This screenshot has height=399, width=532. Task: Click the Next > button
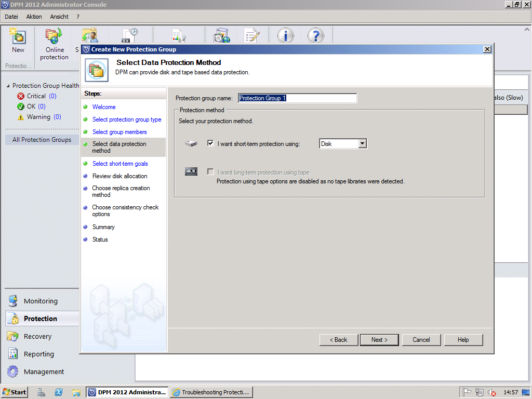tap(379, 340)
